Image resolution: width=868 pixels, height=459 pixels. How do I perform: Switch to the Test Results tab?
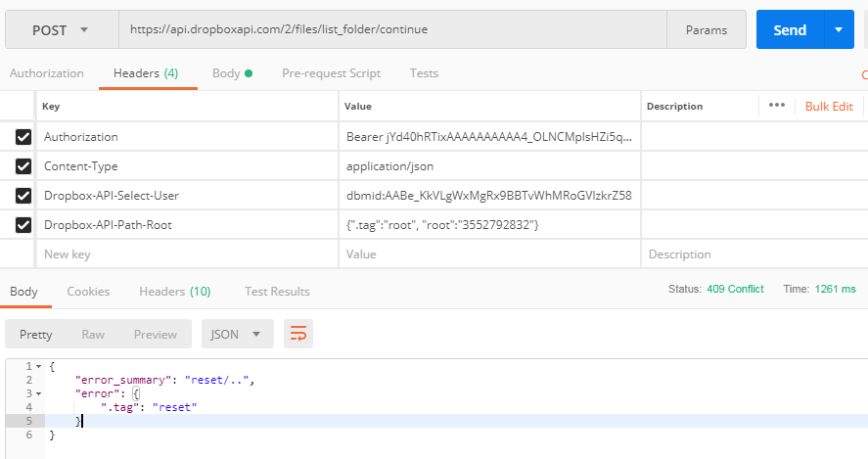[x=277, y=292]
